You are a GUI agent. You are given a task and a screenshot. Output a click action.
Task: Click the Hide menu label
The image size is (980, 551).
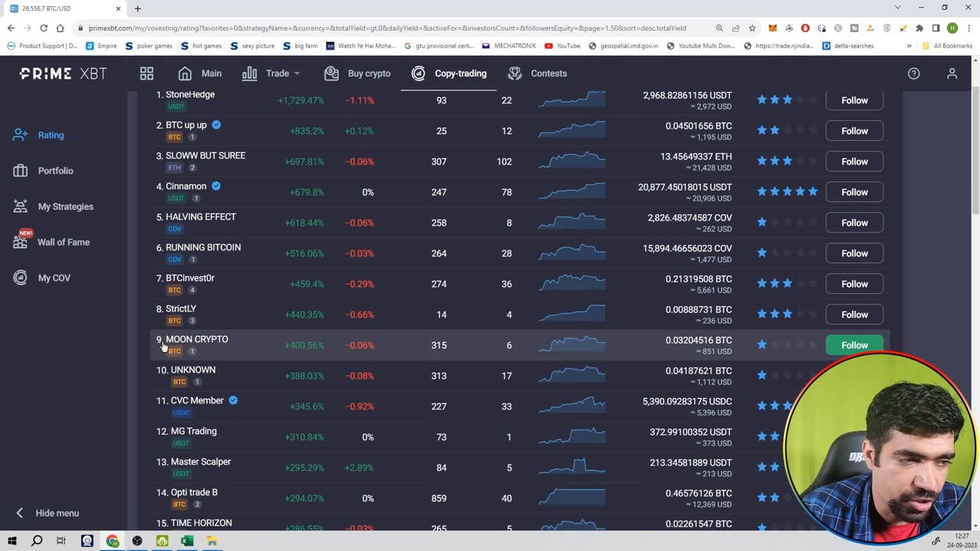(x=57, y=514)
